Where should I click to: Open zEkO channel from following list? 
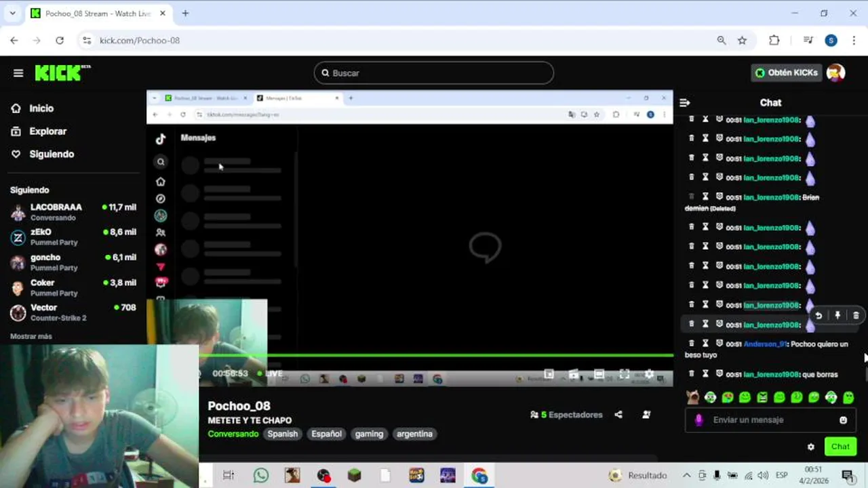tap(73, 237)
